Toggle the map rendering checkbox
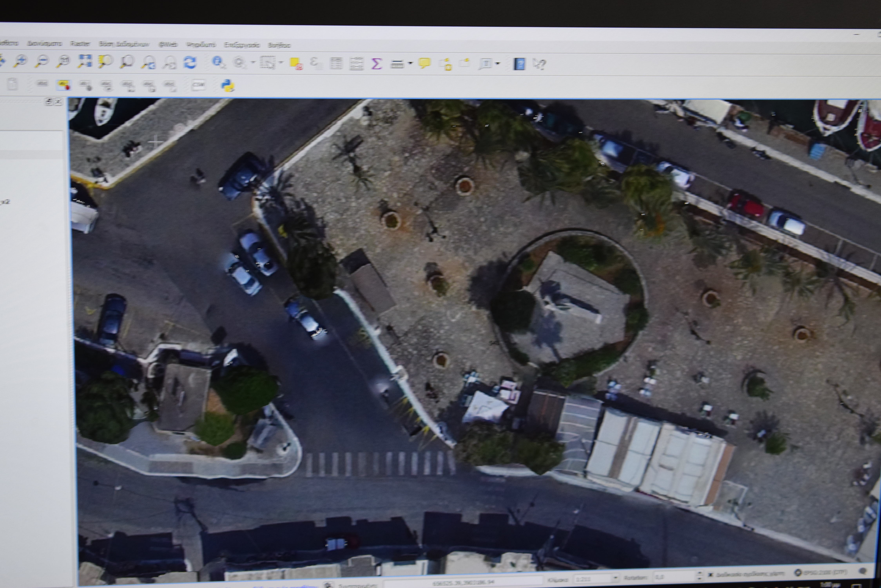 pyautogui.click(x=710, y=574)
